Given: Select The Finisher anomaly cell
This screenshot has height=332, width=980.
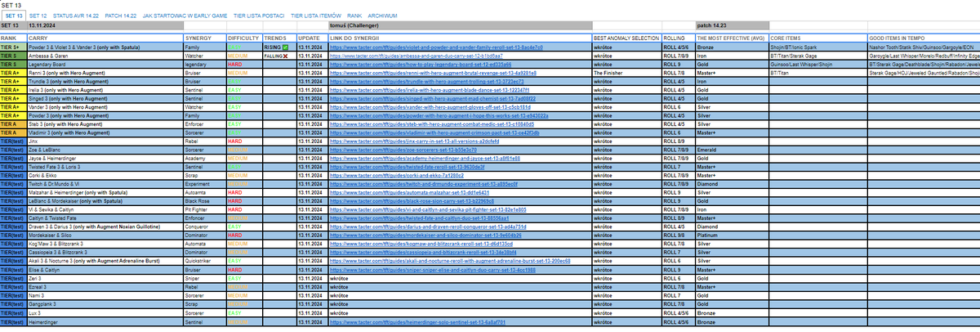Looking at the screenshot, I should click(626, 73).
